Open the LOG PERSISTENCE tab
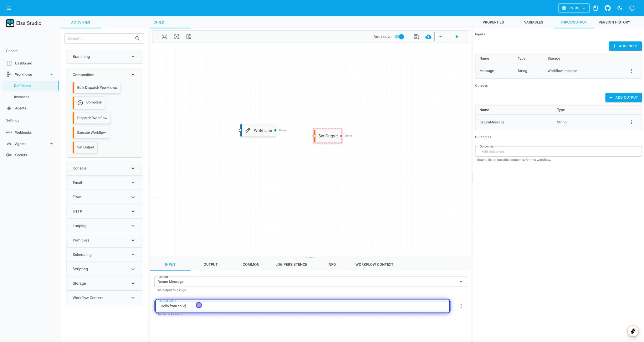This screenshot has height=342, width=644. 291,264
